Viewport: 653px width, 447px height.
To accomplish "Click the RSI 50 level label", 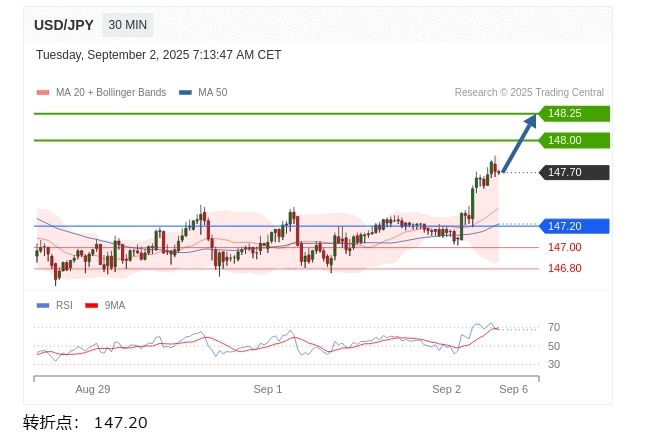I will (554, 346).
